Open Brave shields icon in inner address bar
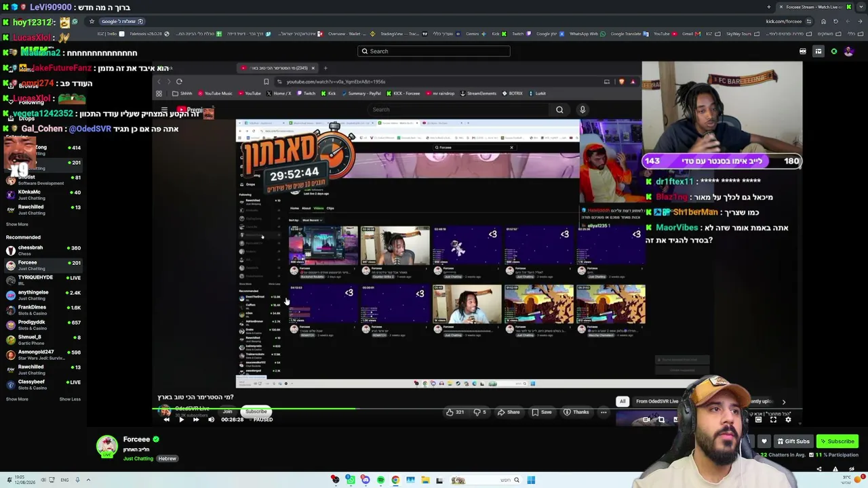This screenshot has width=868, height=488. tap(622, 82)
